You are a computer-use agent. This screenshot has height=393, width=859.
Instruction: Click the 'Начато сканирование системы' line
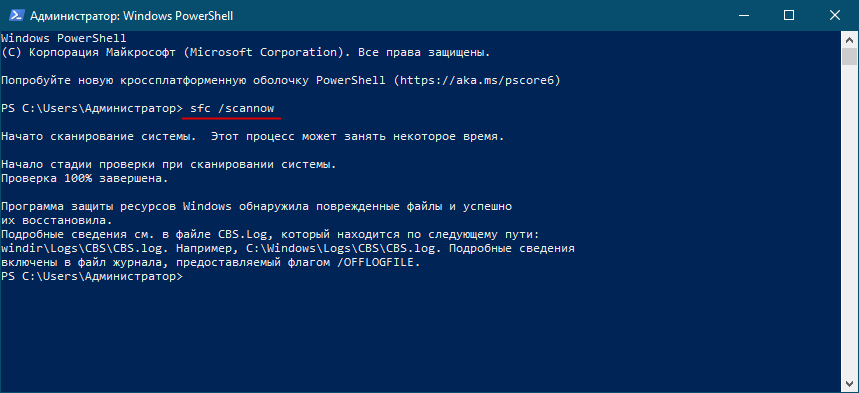[98, 136]
